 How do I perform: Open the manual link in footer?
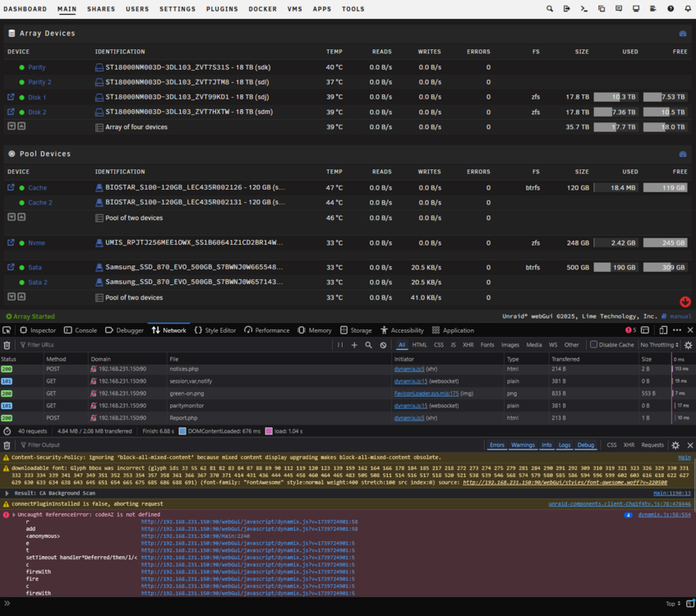[680, 316]
